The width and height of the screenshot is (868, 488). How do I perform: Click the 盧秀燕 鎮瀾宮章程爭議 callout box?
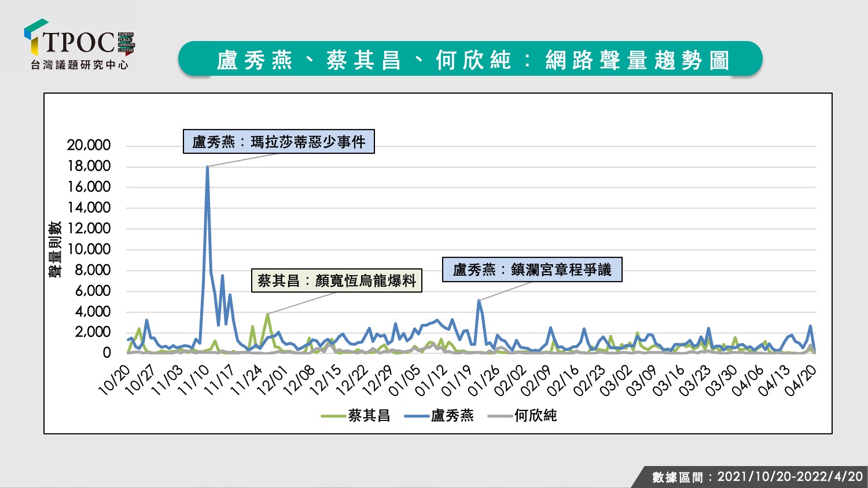532,269
